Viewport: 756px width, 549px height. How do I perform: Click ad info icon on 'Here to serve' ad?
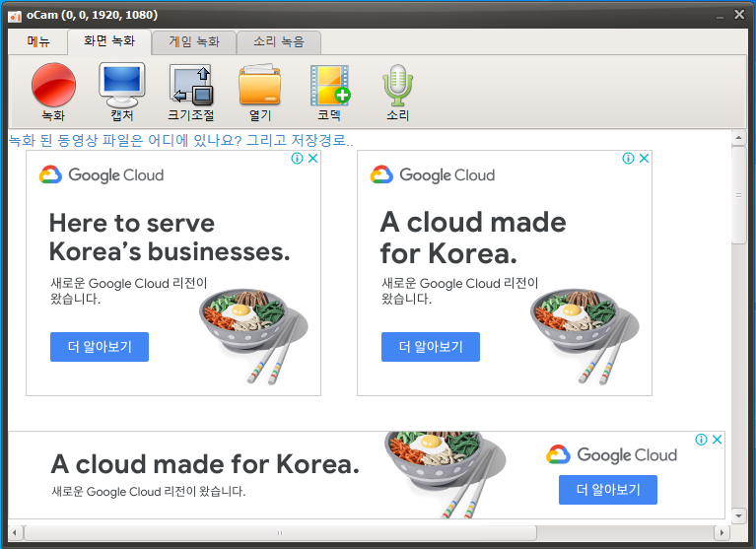coord(297,158)
